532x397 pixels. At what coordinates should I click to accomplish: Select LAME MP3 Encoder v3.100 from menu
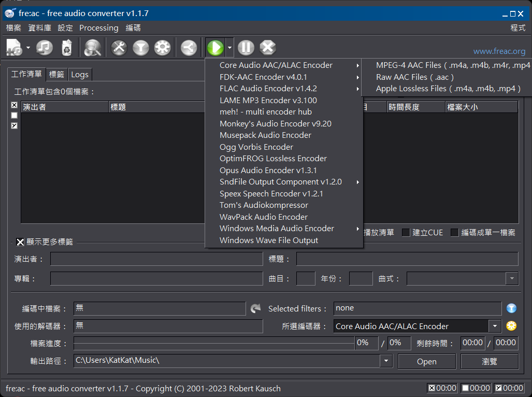(268, 100)
